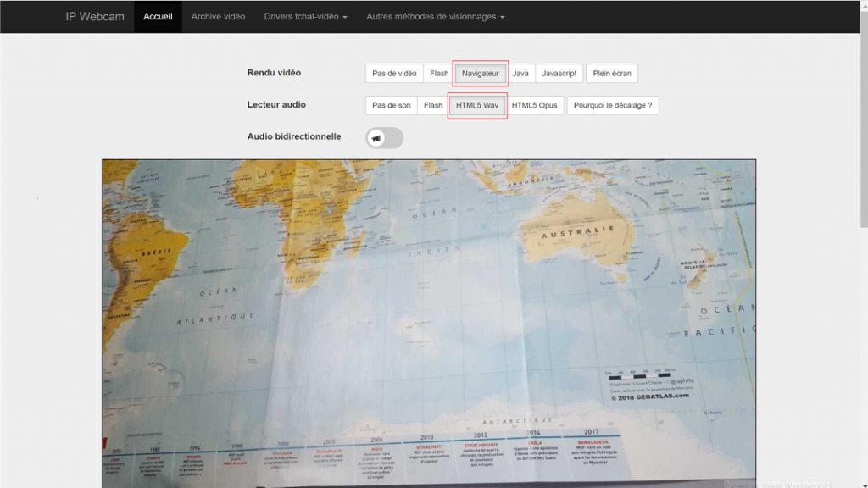This screenshot has height=488, width=868.
Task: Go to the Accueil tab
Action: (x=158, y=17)
